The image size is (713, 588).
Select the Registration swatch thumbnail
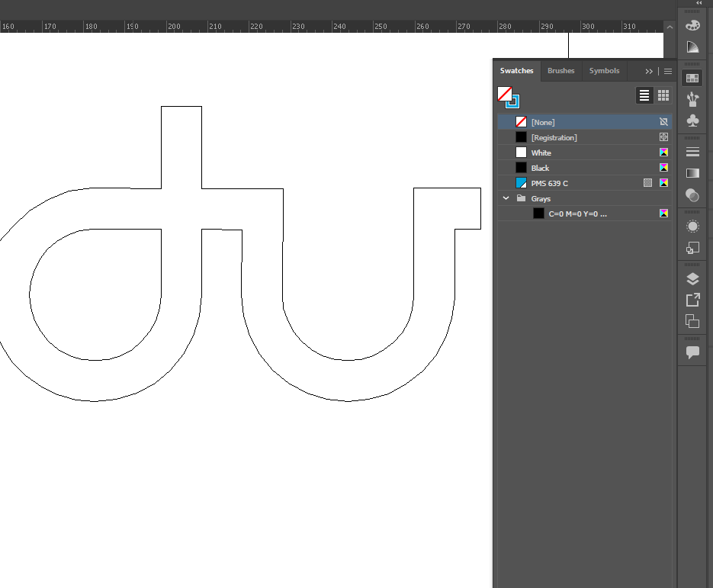coord(521,137)
